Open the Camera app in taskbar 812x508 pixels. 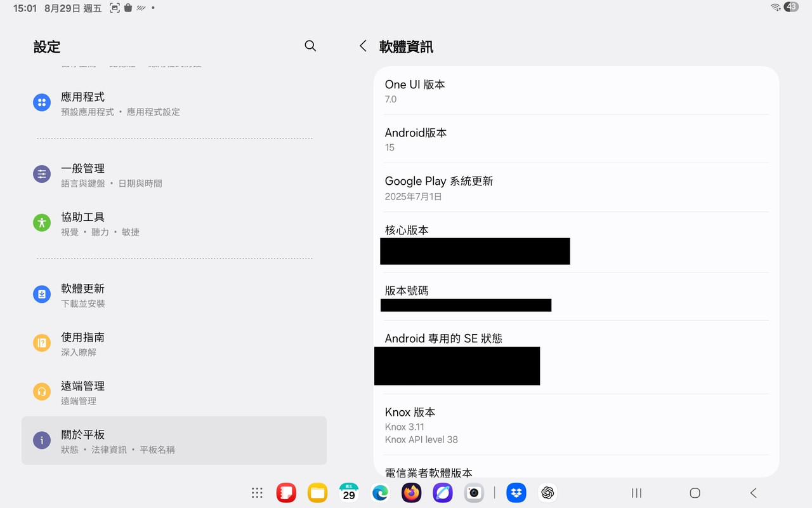coord(474,493)
